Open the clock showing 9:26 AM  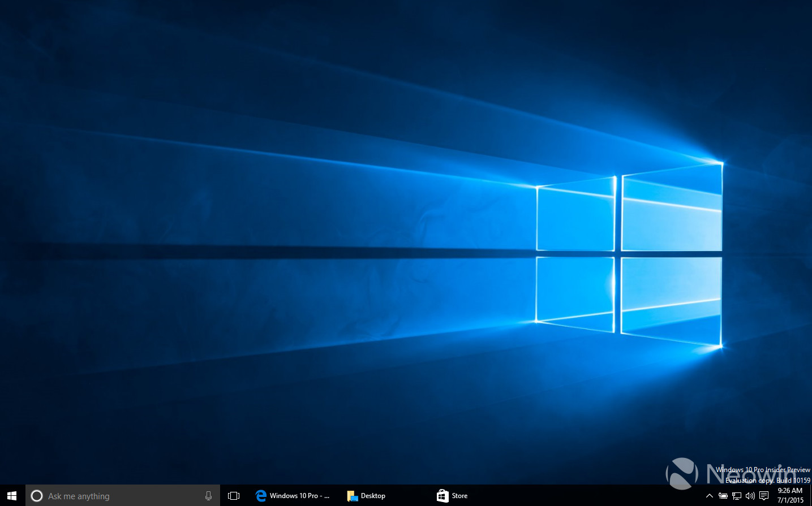point(790,495)
